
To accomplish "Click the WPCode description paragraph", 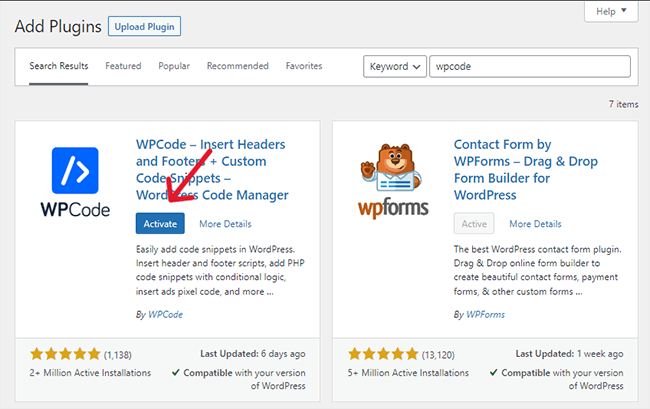I will [220, 270].
